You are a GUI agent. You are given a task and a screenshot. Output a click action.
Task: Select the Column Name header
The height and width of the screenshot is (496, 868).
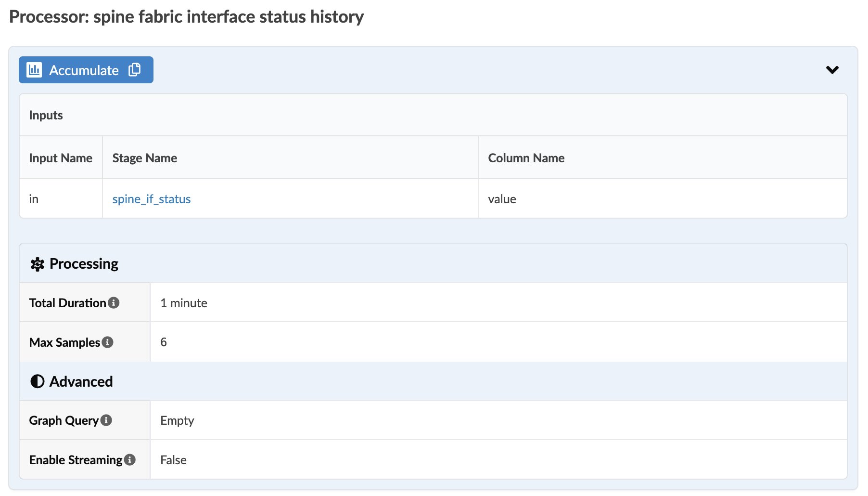click(x=526, y=158)
